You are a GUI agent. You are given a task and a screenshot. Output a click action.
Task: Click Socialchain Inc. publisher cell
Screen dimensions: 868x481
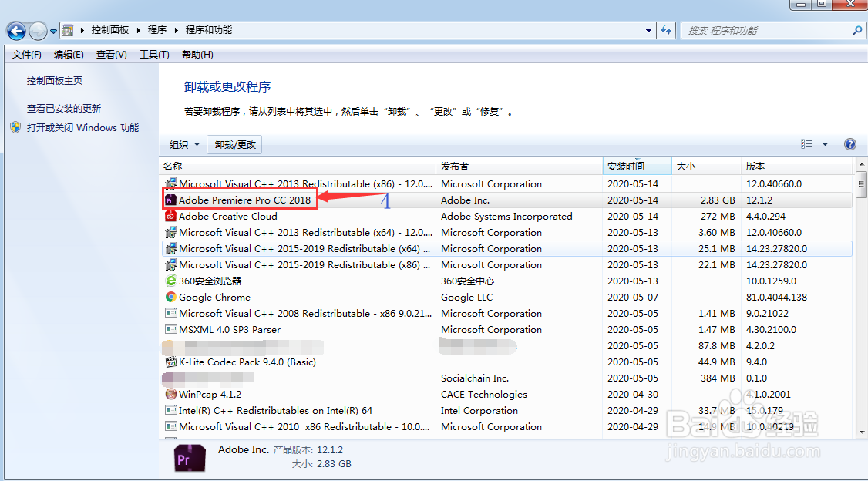(x=474, y=378)
